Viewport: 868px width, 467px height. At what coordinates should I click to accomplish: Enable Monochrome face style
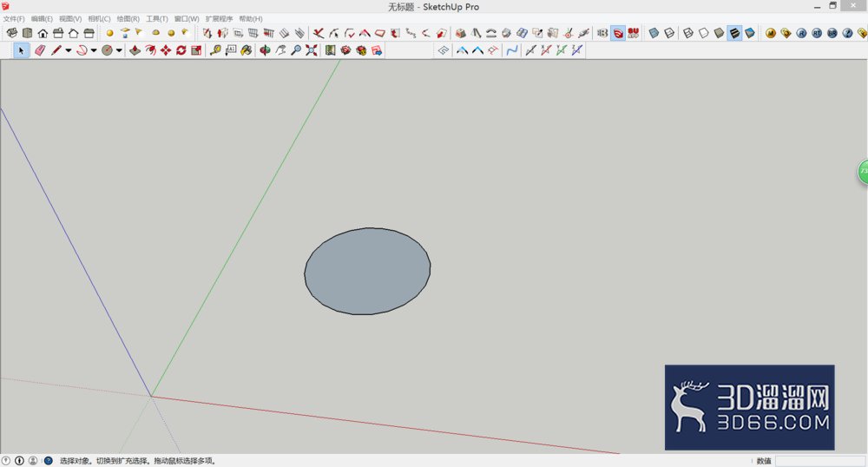tap(750, 33)
